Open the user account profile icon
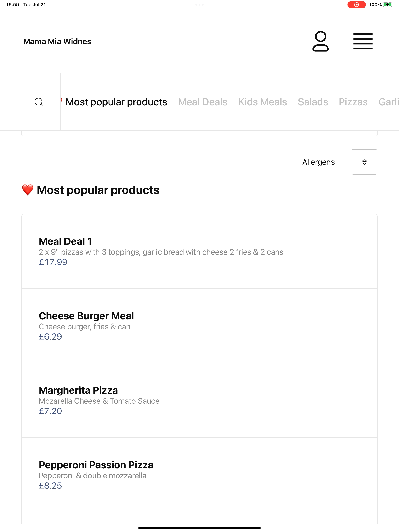Screen dimensions: 399x532 [x=320, y=41]
